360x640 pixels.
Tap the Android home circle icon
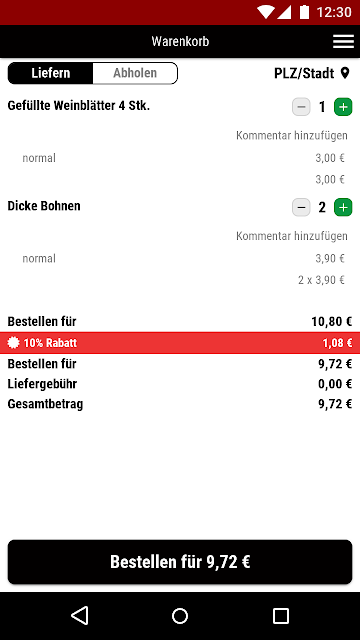(180, 616)
